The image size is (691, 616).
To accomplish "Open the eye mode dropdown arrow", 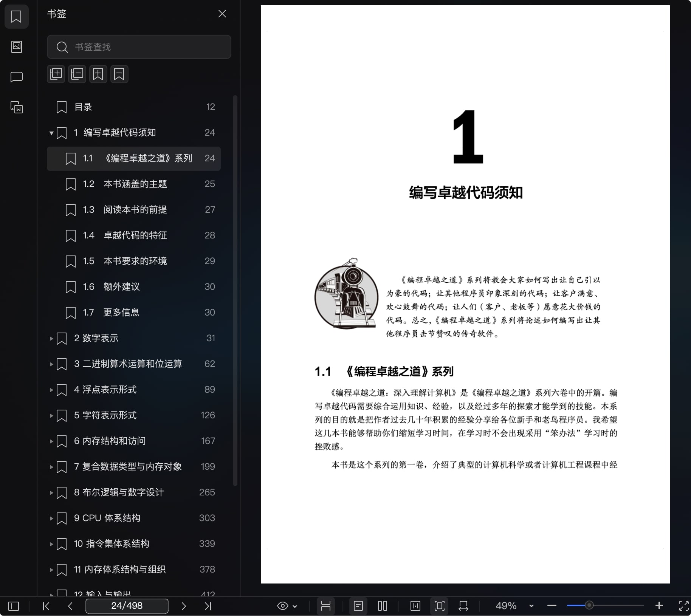I will [x=295, y=606].
